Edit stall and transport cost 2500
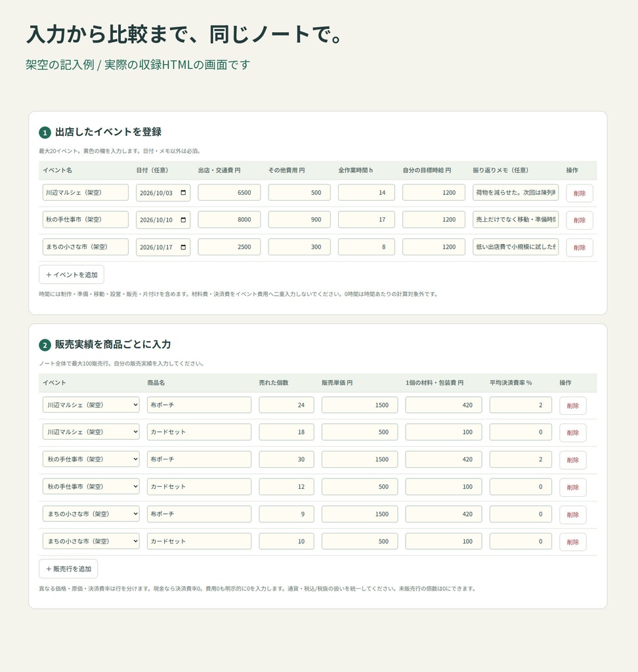 [229, 247]
